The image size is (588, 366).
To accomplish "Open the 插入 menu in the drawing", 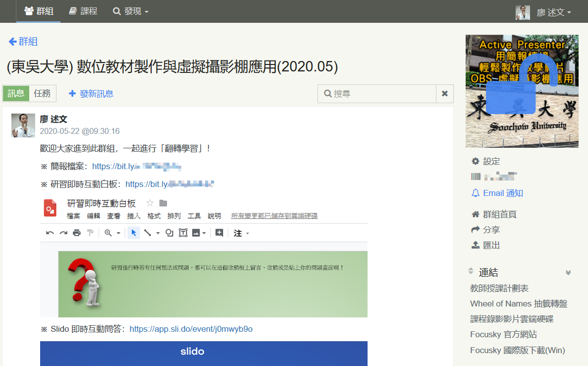I will point(134,216).
